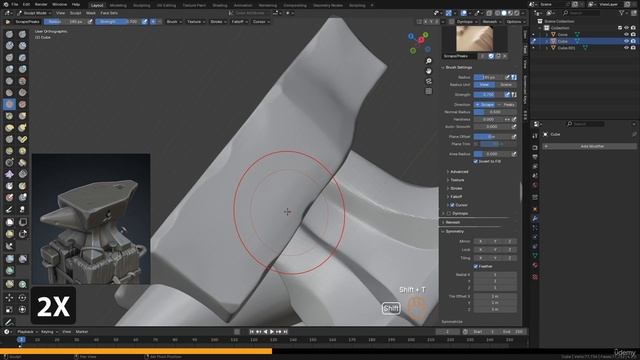
Task: Select the Clay brush tool
Action: coord(9,46)
